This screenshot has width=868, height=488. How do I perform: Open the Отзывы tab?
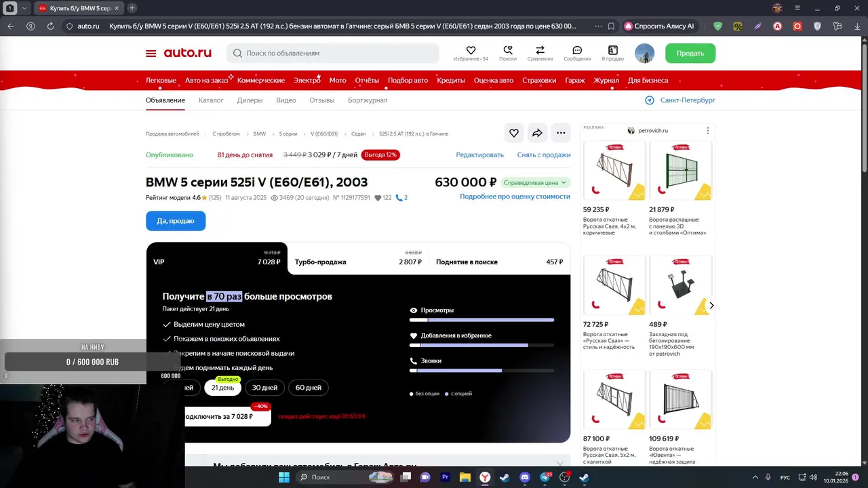point(321,100)
